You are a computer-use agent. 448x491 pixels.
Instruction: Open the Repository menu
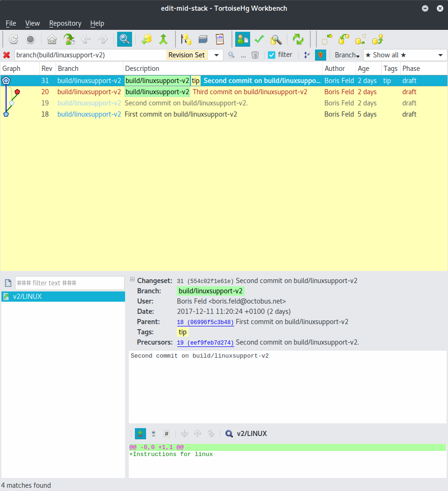point(65,23)
